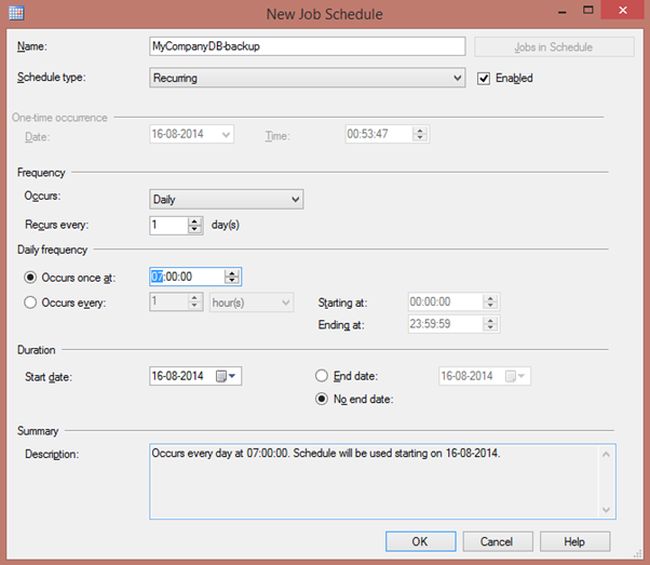Cancel the new job schedule
The height and width of the screenshot is (565, 650).
pos(497,541)
